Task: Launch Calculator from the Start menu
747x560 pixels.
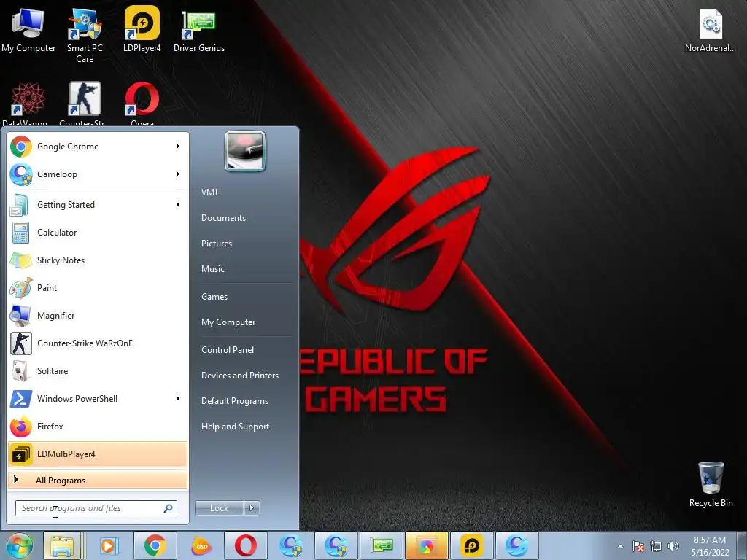Action: click(x=98, y=233)
